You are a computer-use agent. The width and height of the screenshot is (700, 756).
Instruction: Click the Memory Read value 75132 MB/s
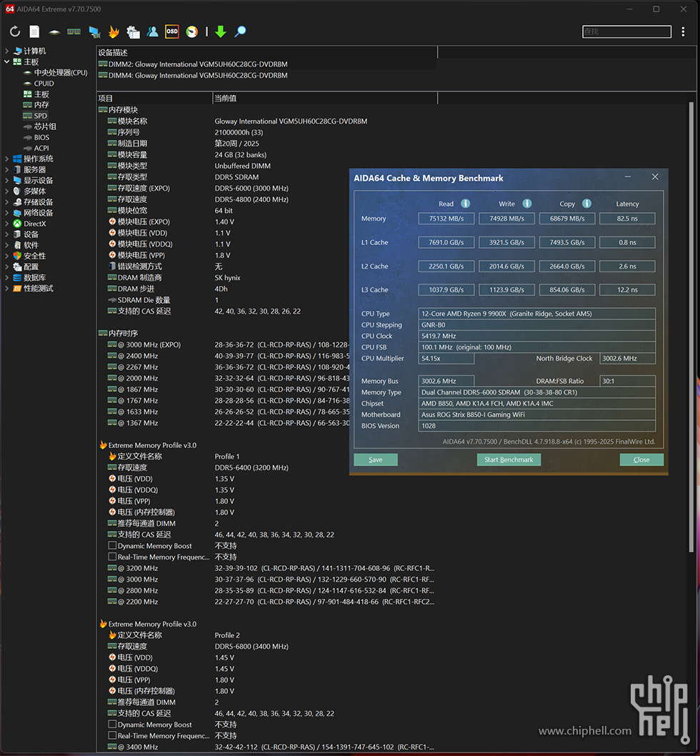click(x=446, y=219)
